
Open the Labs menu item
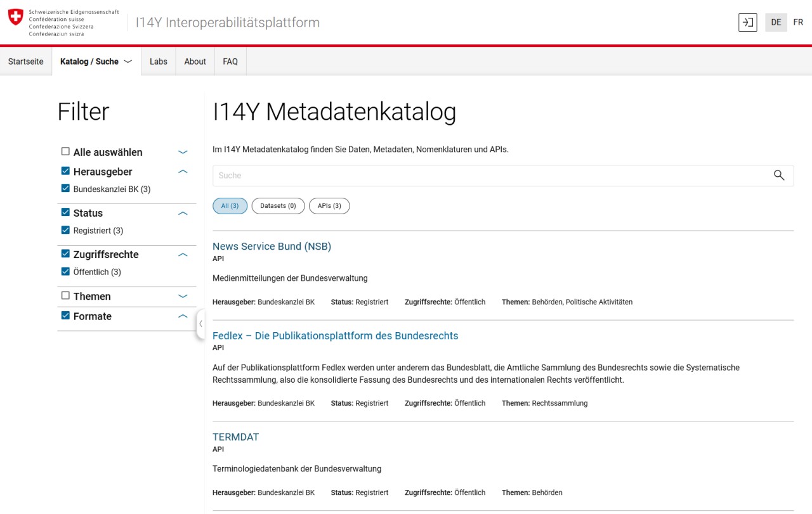[x=159, y=61]
